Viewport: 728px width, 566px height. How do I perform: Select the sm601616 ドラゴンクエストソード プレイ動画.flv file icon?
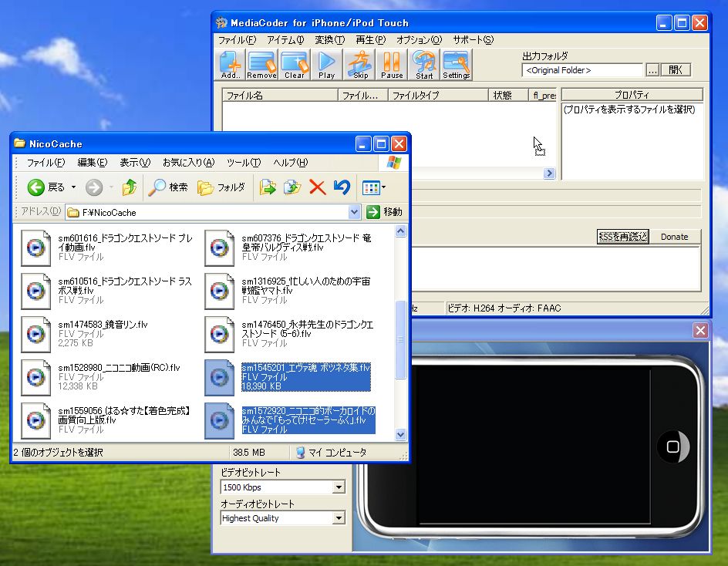[x=35, y=248]
